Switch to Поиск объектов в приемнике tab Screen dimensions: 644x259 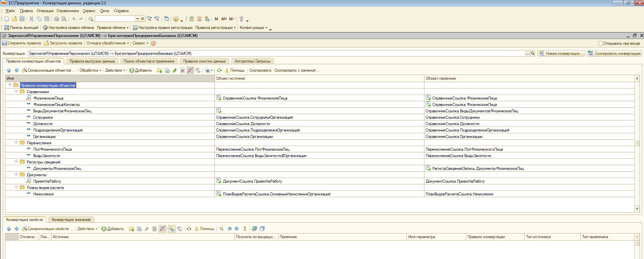tap(149, 61)
